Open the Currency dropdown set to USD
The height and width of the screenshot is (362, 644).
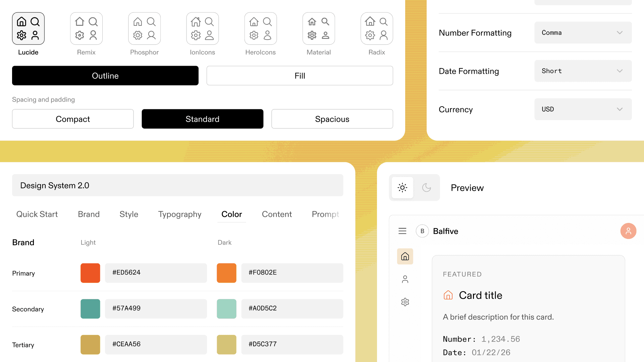583,109
